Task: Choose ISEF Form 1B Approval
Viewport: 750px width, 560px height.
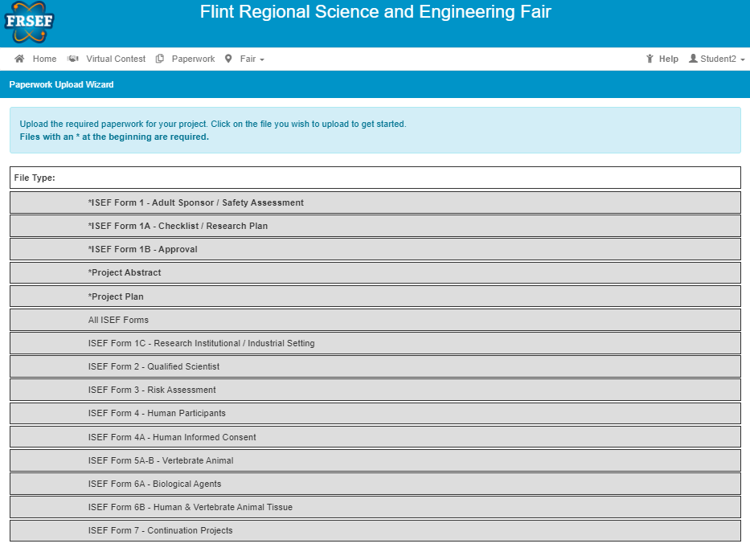Action: [375, 249]
